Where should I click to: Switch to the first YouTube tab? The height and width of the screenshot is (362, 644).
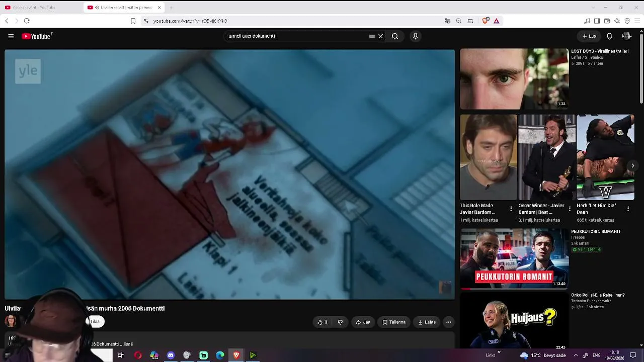tap(41, 8)
